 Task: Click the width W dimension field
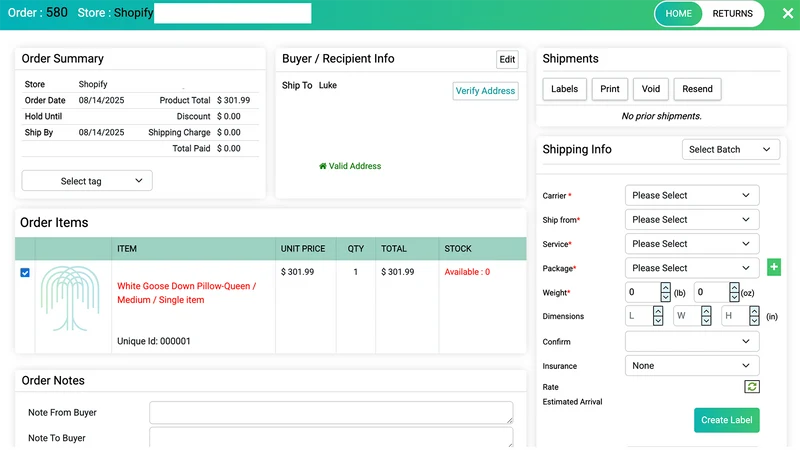pyautogui.click(x=687, y=316)
